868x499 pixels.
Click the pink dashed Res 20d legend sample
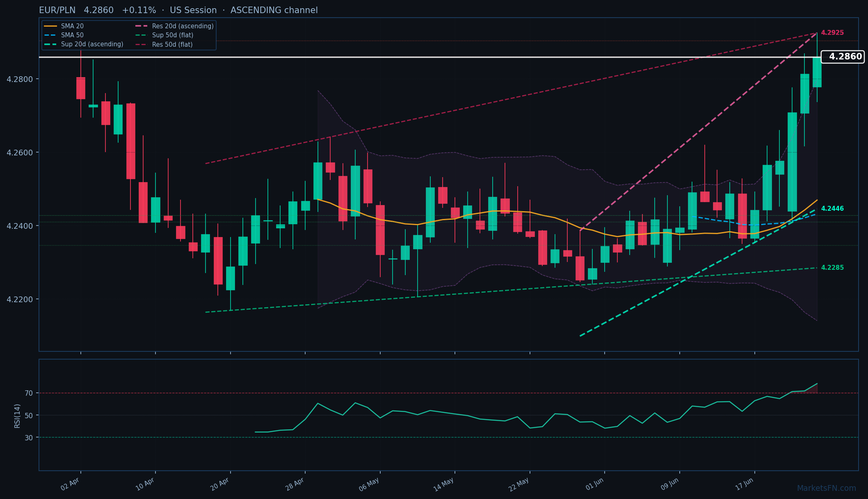(x=142, y=26)
